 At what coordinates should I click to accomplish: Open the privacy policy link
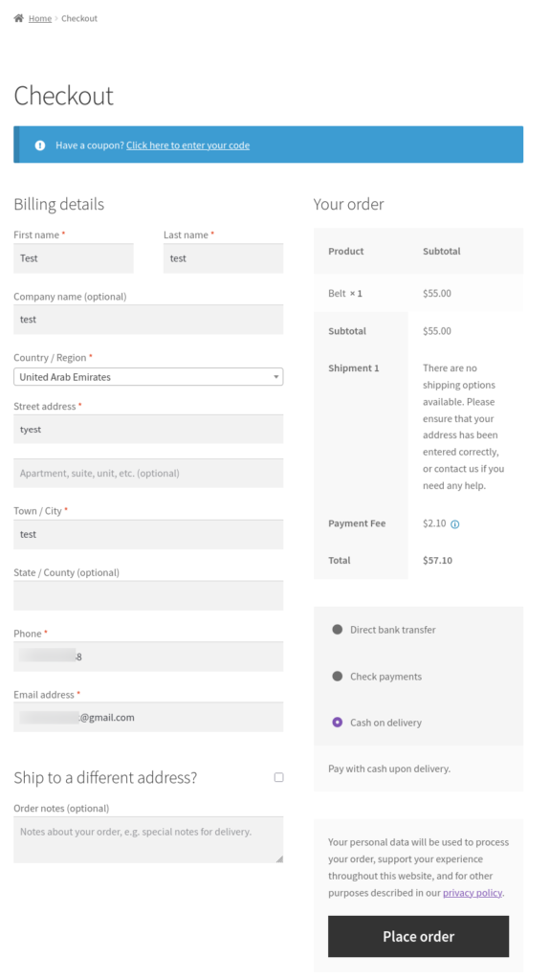pos(473,893)
